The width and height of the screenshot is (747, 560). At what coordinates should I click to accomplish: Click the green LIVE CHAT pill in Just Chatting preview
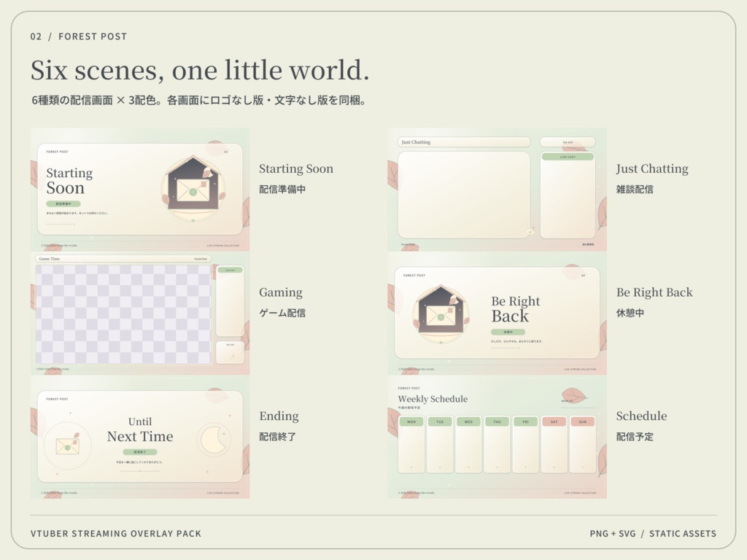tap(568, 157)
